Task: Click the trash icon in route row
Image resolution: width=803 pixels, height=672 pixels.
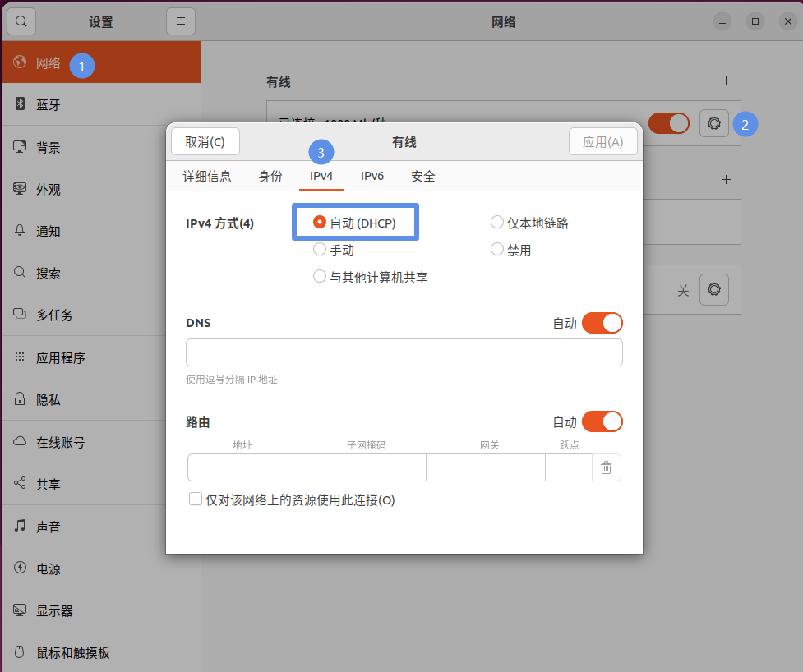Action: click(x=607, y=467)
